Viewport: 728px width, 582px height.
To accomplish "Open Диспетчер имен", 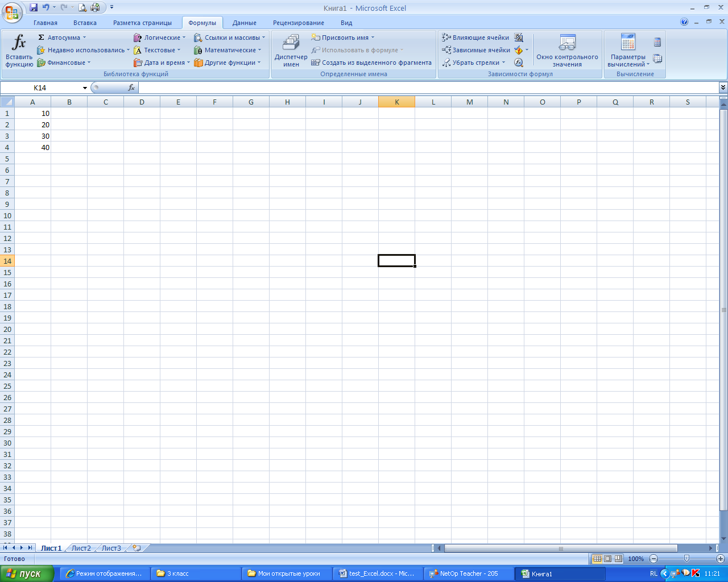I will point(291,50).
